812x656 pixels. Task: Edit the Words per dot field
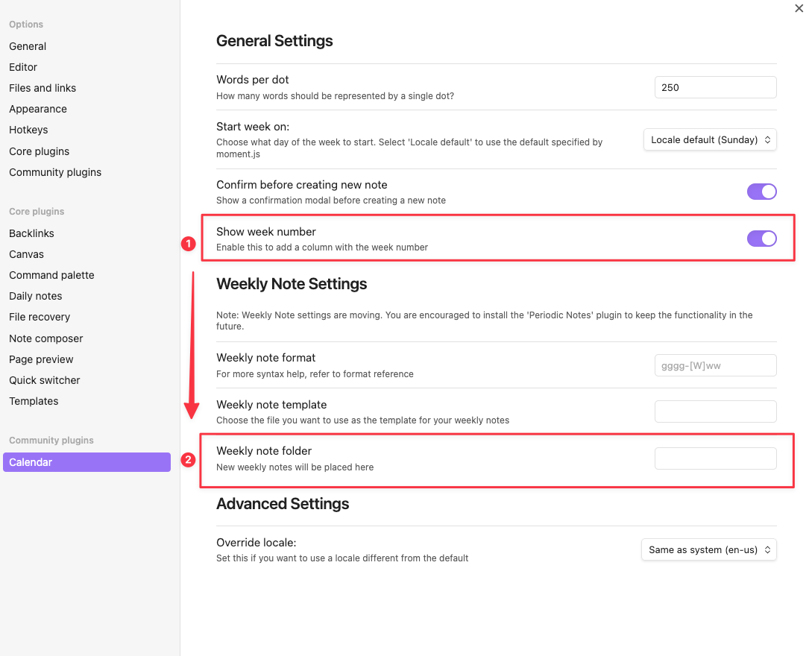pos(715,87)
